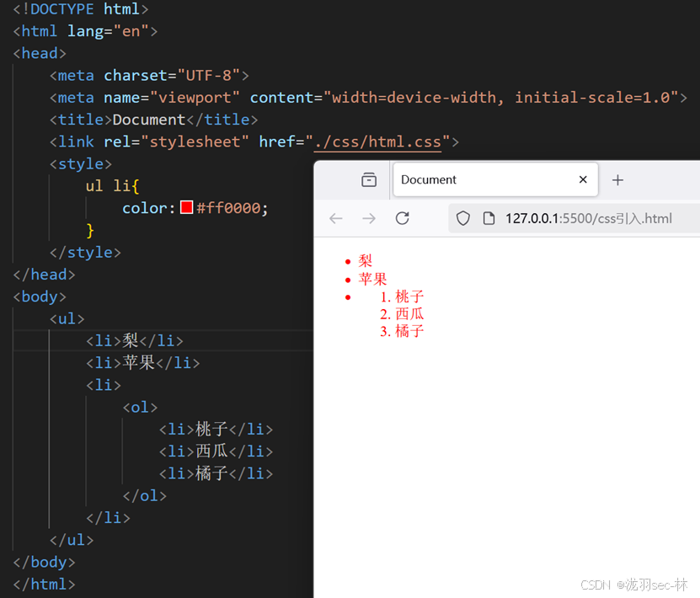The image size is (700, 598).
Task: Click the Firefox View icon left of tabs
Action: (x=369, y=179)
